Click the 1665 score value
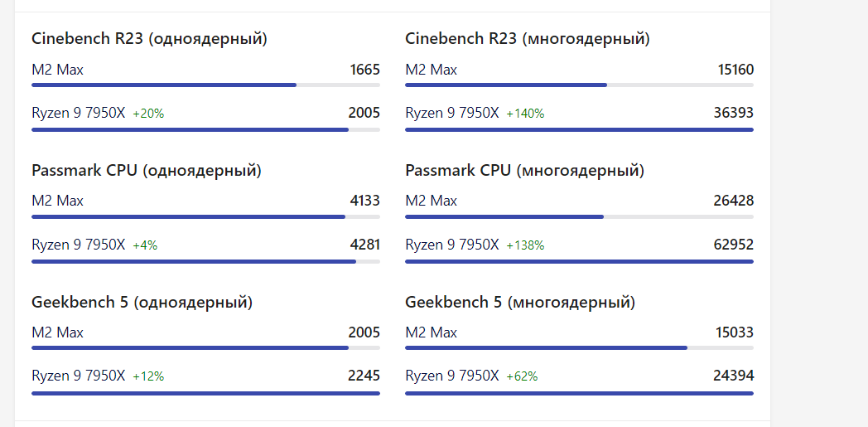 tap(365, 70)
